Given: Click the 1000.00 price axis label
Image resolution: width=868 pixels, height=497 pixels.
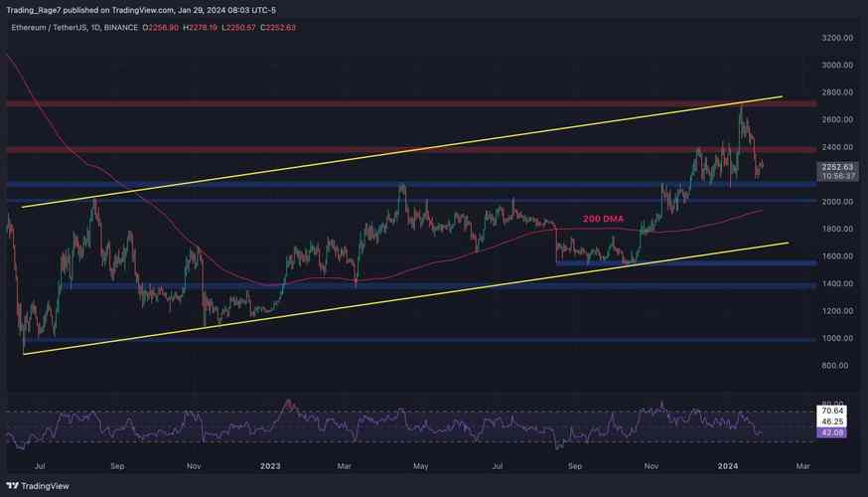Looking at the screenshot, I should point(837,338).
